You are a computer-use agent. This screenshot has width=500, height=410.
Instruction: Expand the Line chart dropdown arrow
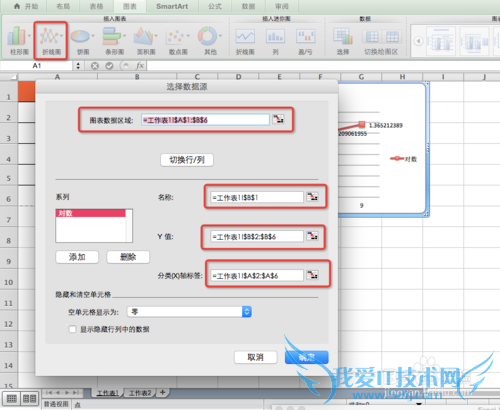pyautogui.click(x=61, y=35)
